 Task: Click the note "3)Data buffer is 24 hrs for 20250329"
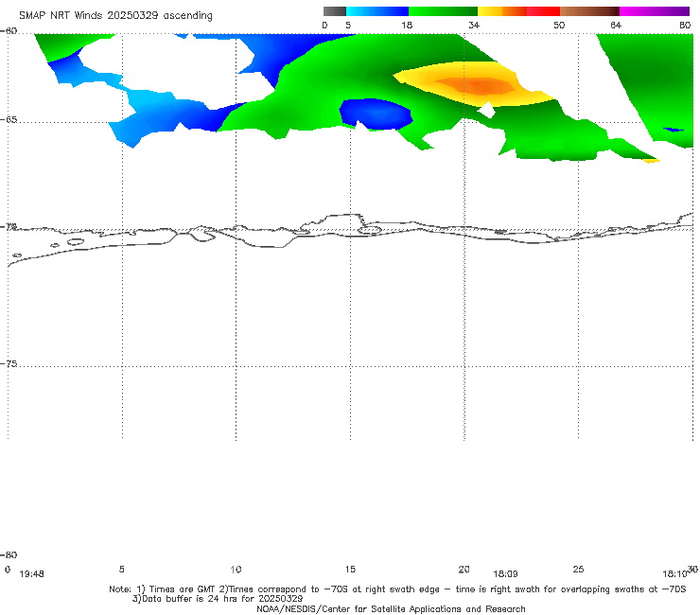pos(218,599)
